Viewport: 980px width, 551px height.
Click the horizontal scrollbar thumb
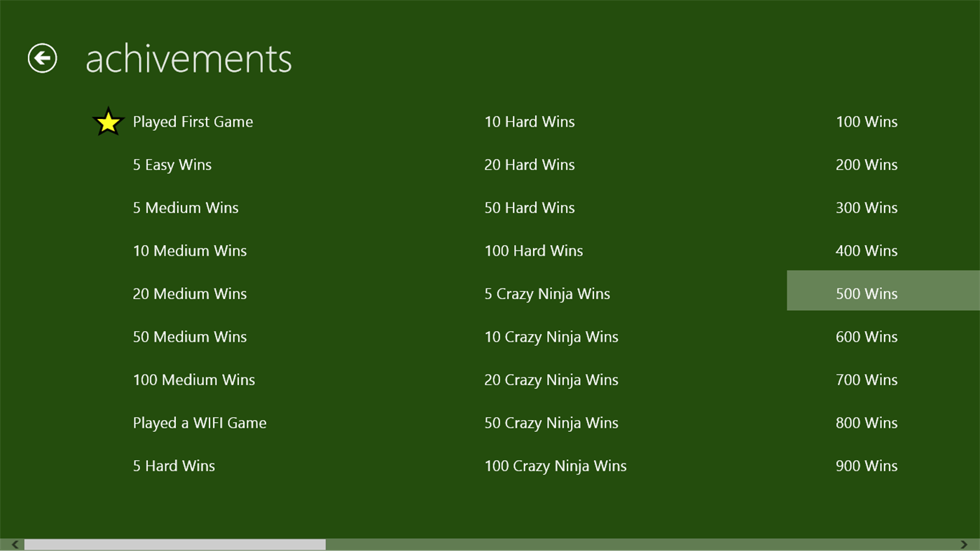[175, 544]
